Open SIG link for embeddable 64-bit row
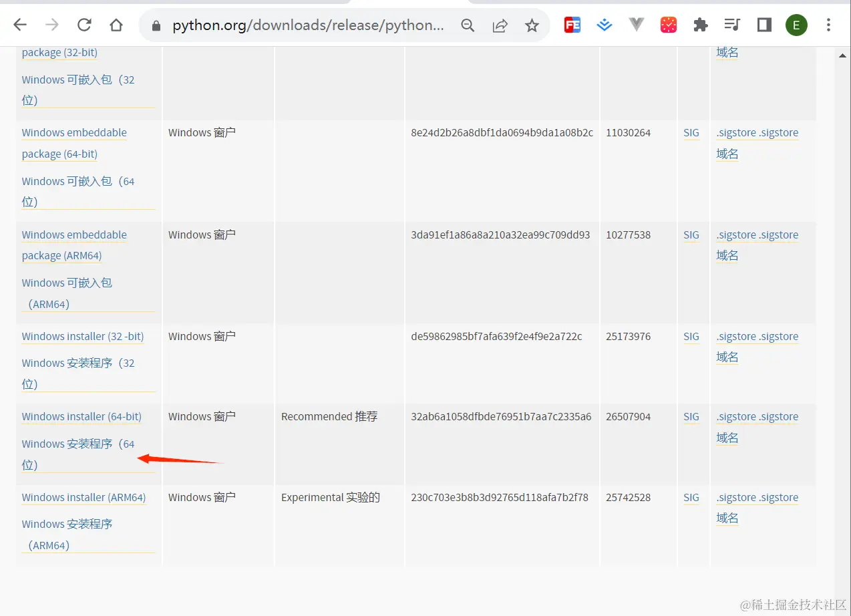851x616 pixels. (691, 133)
